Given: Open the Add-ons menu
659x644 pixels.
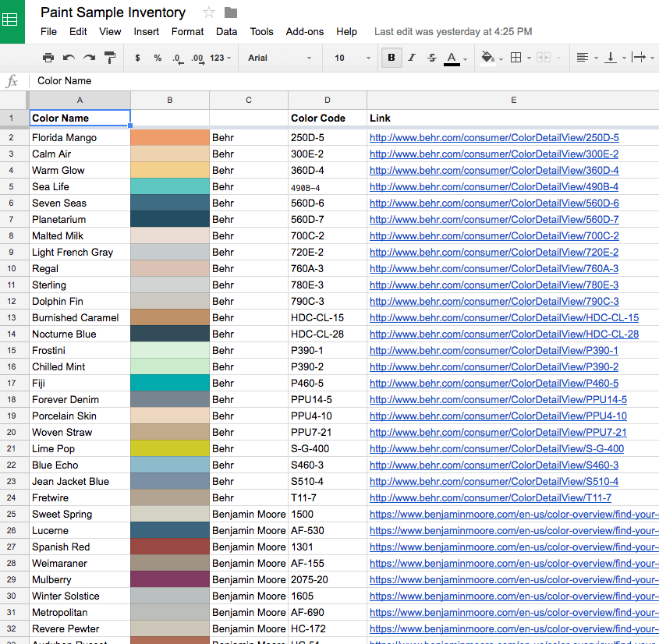Looking at the screenshot, I should point(305,32).
